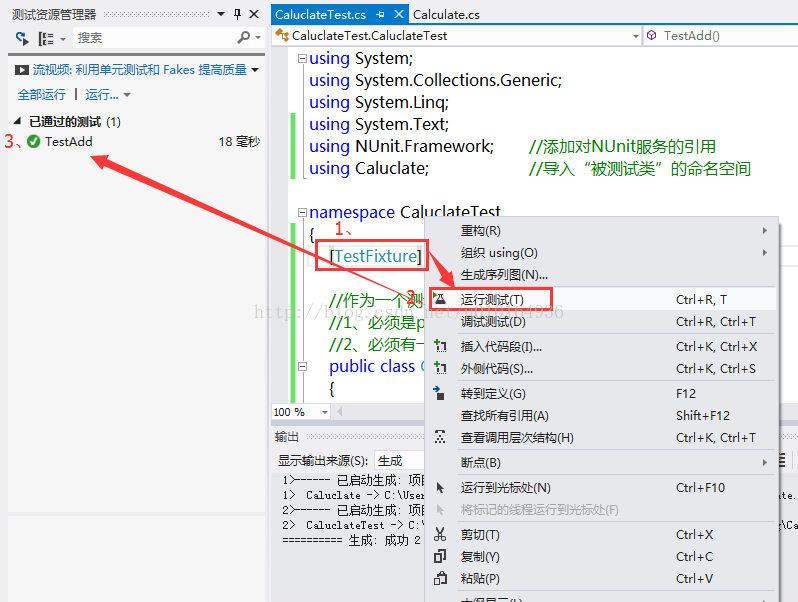Click the call hierarchy icon beside 查看调用层次结构(H)
798x602 pixels.
440,437
